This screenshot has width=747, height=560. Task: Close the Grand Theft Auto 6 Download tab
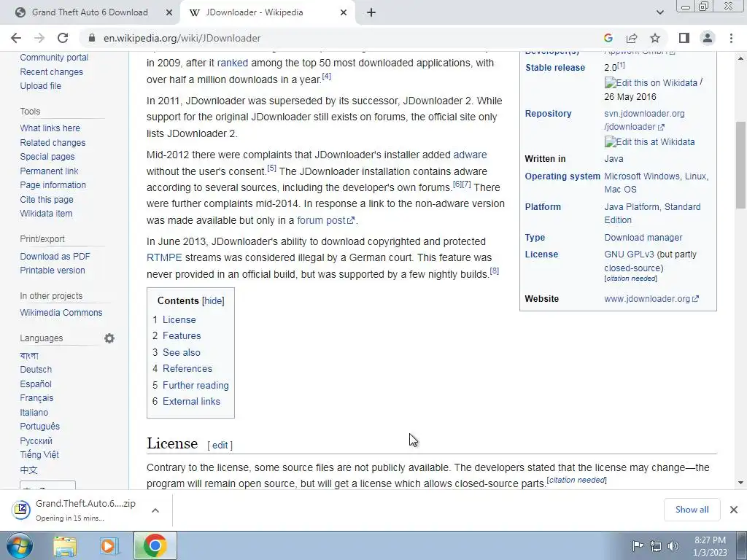[169, 12]
